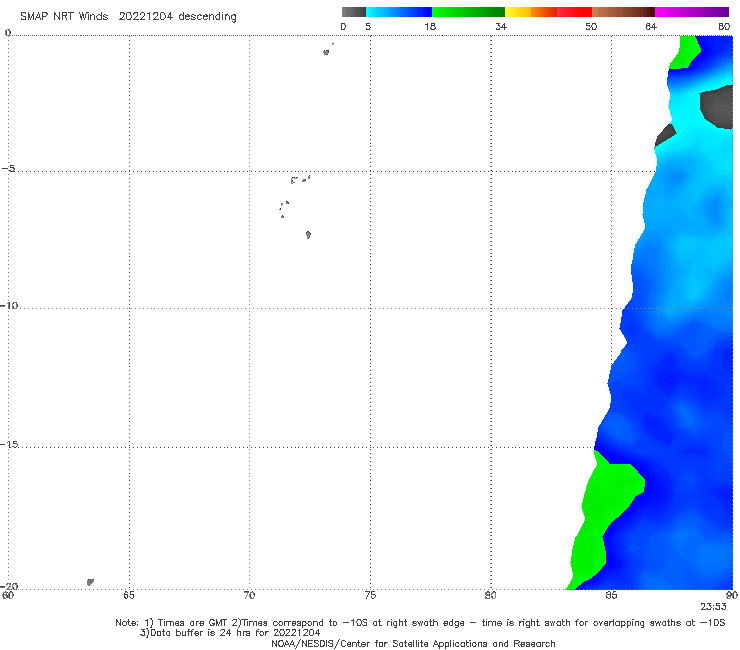Click the NOAA/NESDIS credit line

pyautogui.click(x=413, y=643)
